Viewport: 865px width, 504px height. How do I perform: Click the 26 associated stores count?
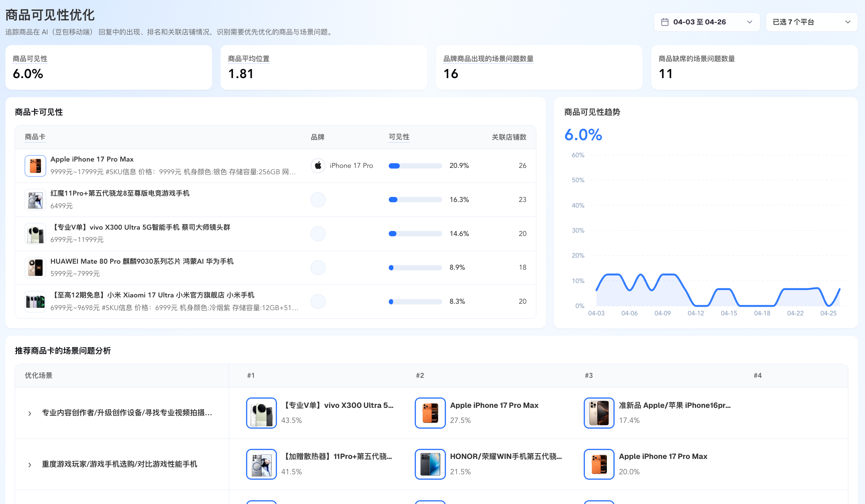coord(522,166)
